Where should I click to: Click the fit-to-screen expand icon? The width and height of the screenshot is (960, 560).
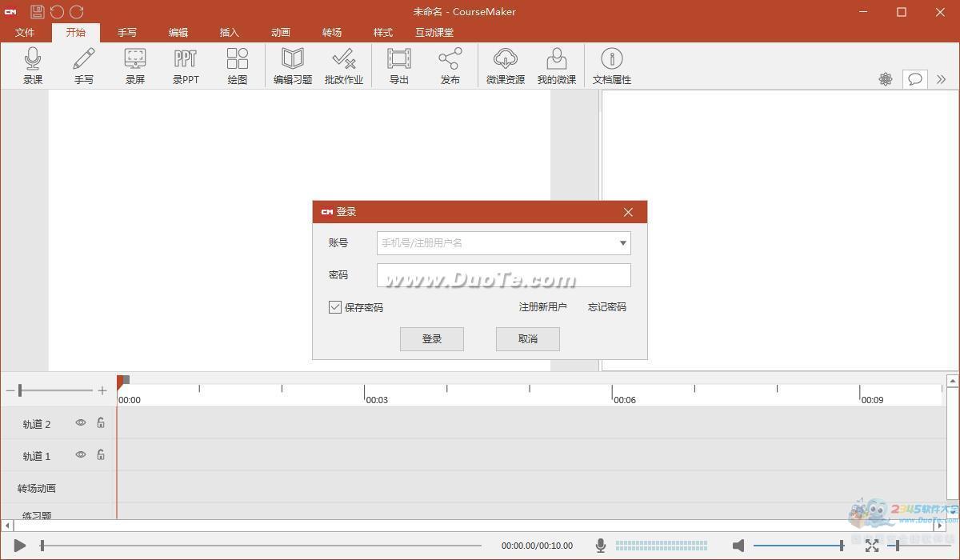coord(872,546)
